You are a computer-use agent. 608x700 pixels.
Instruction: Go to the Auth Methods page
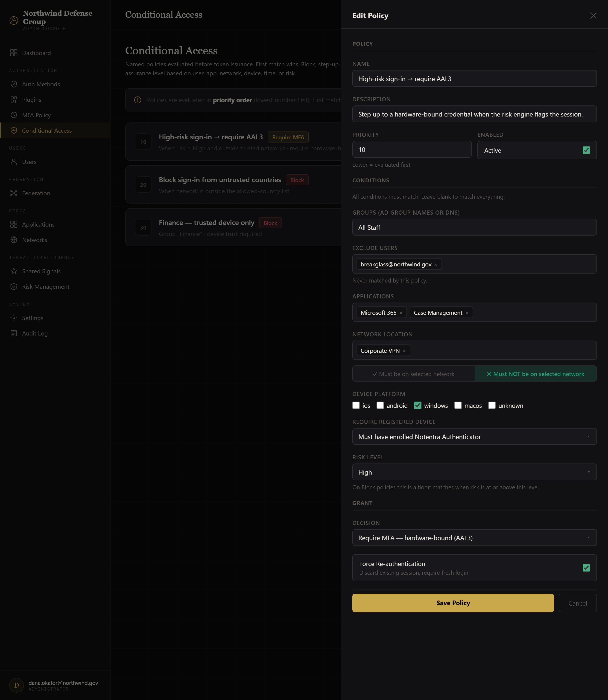click(55, 84)
